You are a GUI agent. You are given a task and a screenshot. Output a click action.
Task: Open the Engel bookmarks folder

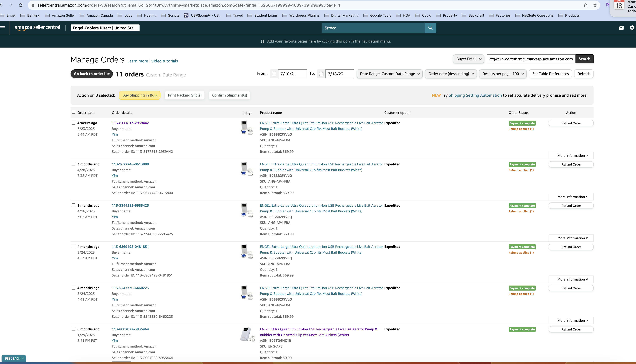pyautogui.click(x=8, y=15)
